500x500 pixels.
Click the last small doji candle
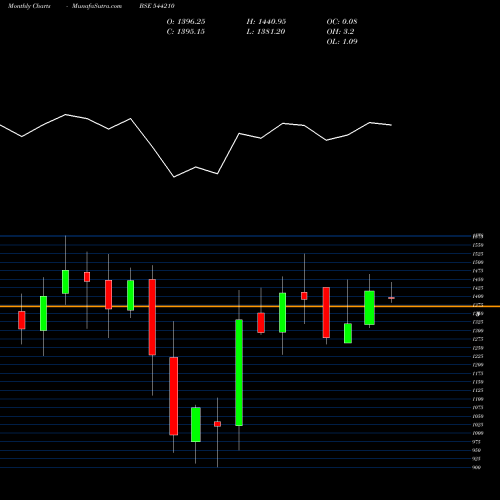coord(391,298)
